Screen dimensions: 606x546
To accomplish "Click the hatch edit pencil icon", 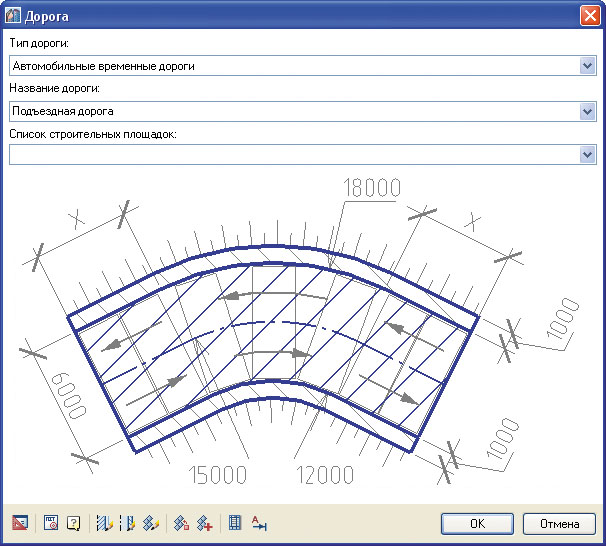I will [x=104, y=523].
